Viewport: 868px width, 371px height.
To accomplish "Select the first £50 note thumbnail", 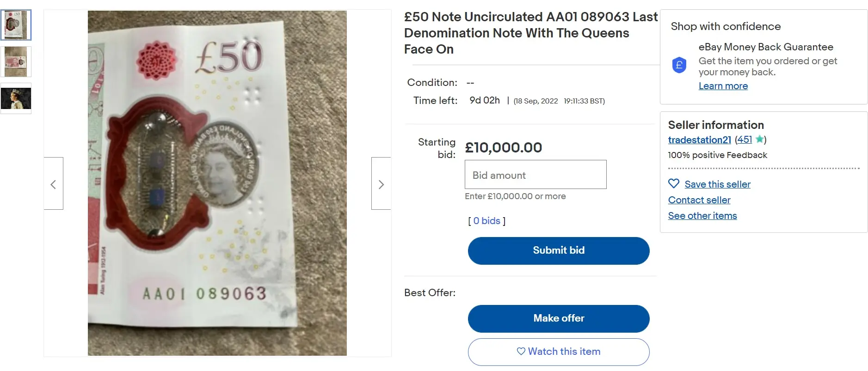I will [16, 24].
